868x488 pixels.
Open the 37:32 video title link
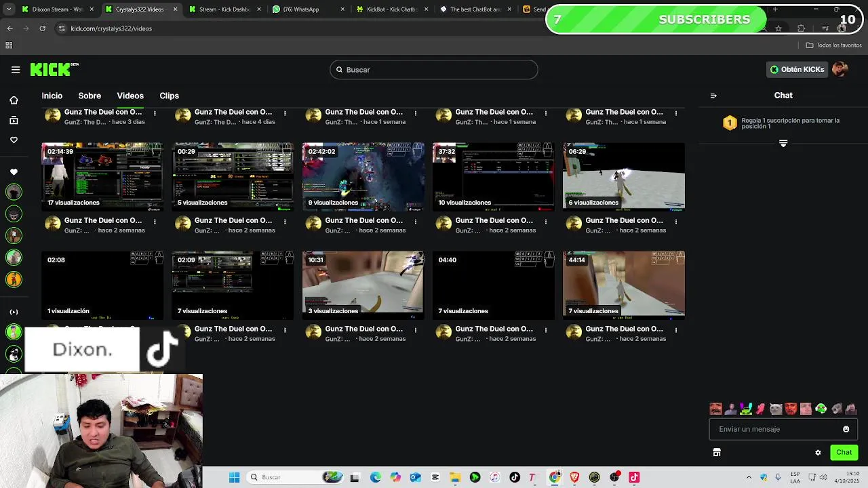(494, 220)
